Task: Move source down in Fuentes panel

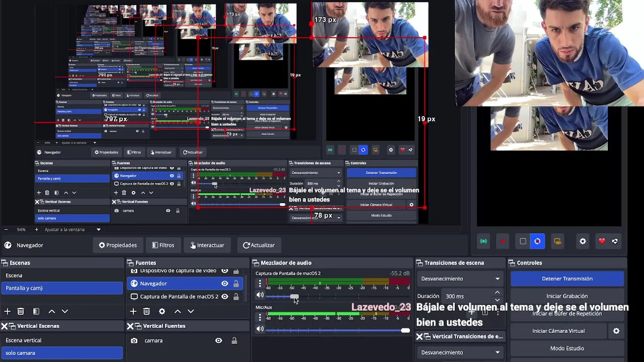Action: point(190,311)
